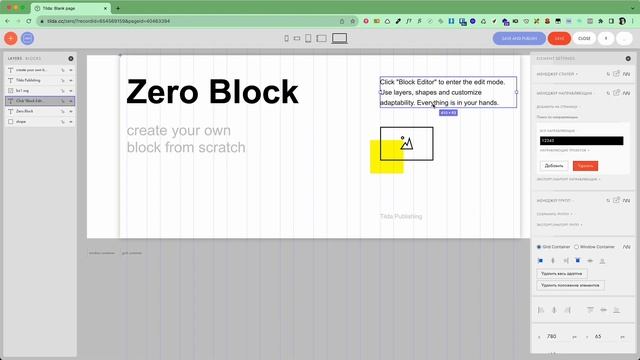Click export icon in Менеджер стилей row
The width and height of the screenshot is (640, 360).
coord(616,73)
